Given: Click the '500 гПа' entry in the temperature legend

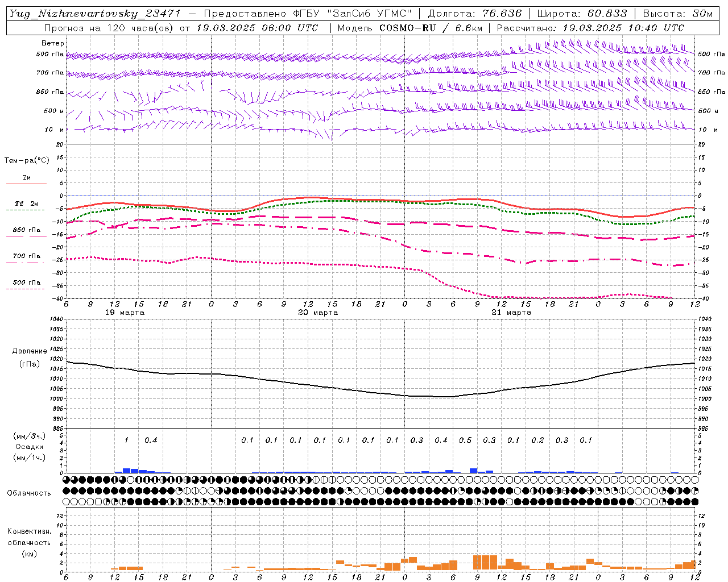Looking at the screenshot, I should click(x=27, y=282).
